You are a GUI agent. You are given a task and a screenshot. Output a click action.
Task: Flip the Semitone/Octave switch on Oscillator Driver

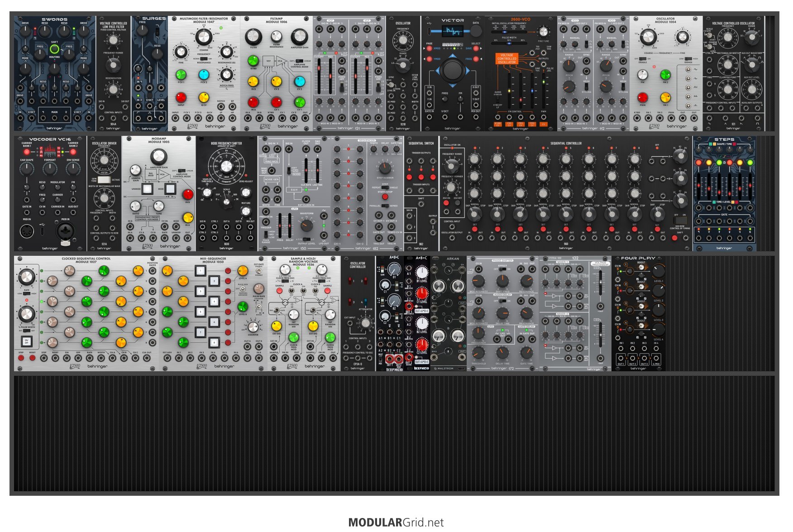(x=104, y=180)
